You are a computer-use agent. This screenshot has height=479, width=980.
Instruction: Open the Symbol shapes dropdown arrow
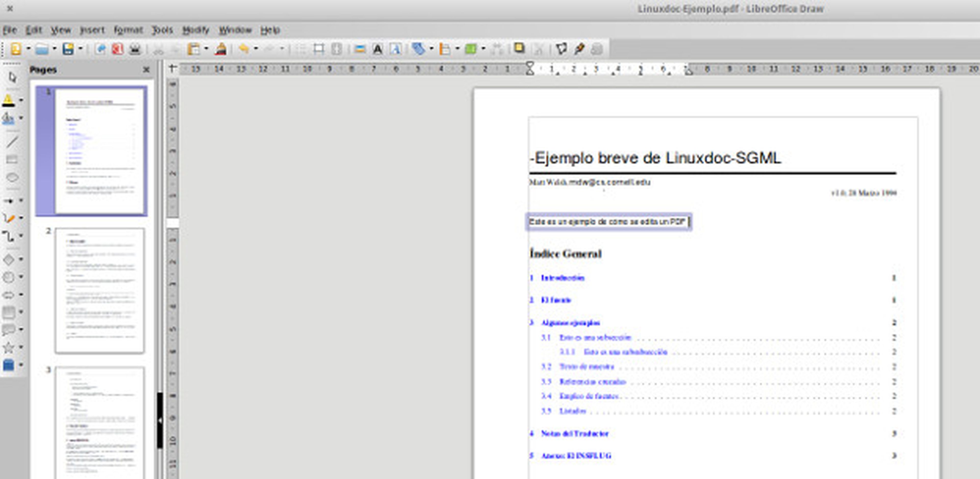[21, 277]
